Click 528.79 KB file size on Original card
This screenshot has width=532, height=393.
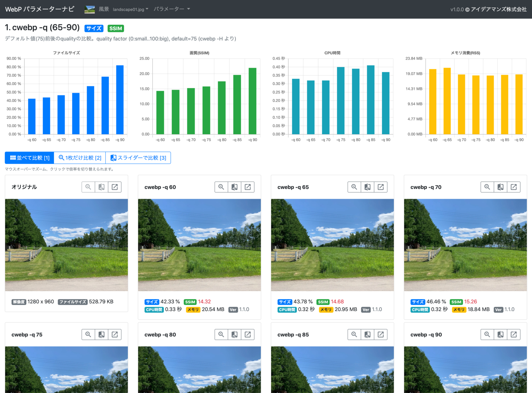pyautogui.click(x=101, y=301)
